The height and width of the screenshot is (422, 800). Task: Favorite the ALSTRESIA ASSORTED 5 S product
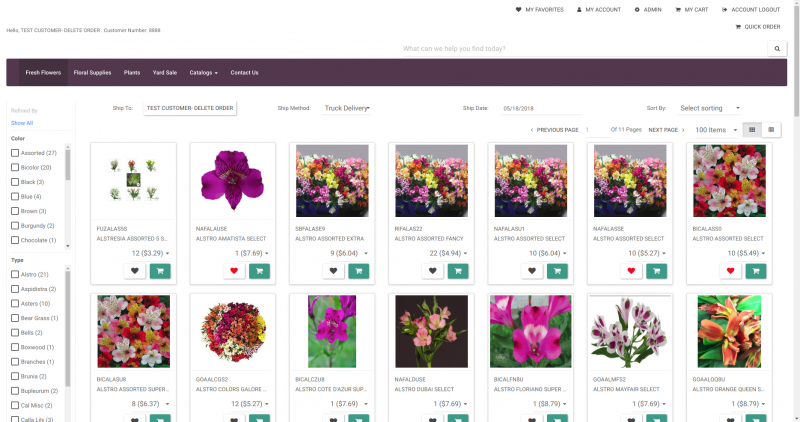point(135,271)
